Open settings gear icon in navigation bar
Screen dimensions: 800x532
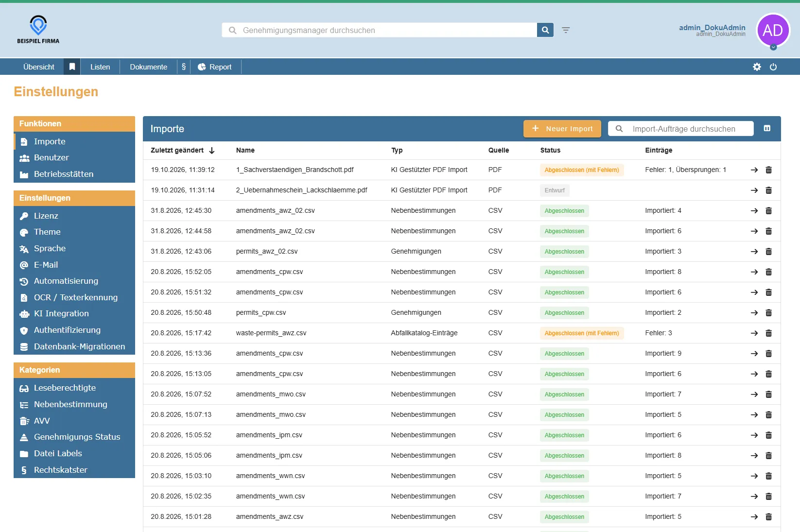pos(757,67)
